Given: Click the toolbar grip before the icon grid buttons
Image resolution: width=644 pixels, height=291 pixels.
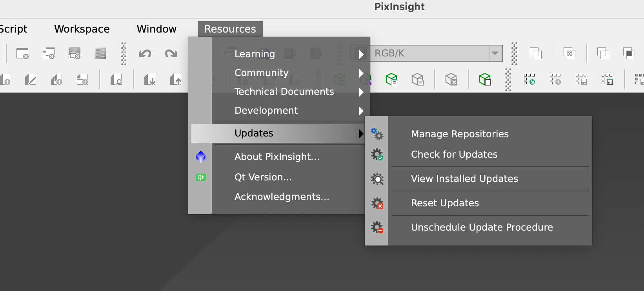Looking at the screenshot, I should pos(508,80).
